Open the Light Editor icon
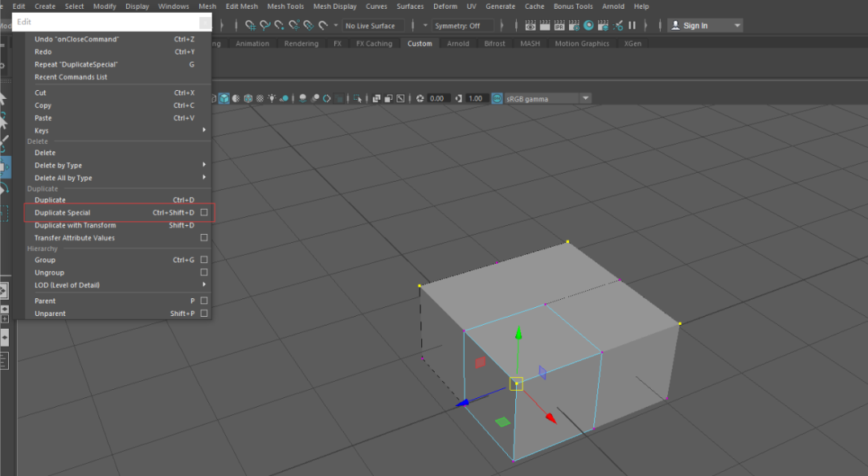The width and height of the screenshot is (868, 476). pyautogui.click(x=618, y=26)
